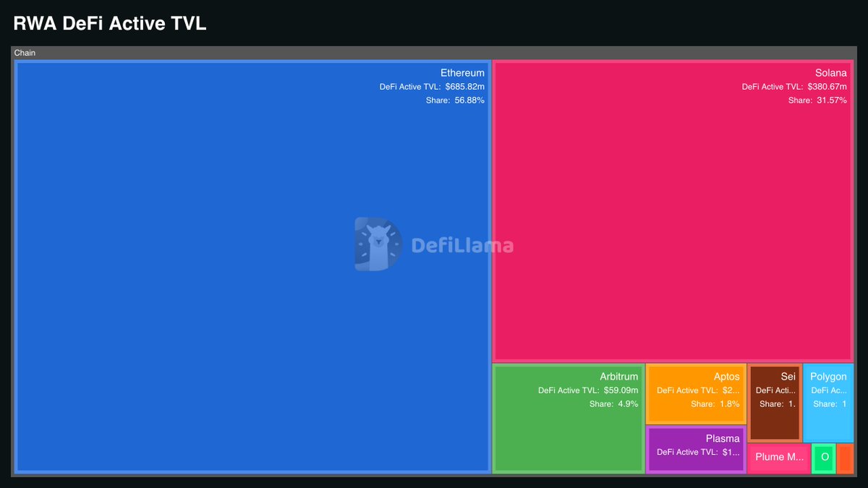868x488 pixels.
Task: Click the Arbitrum green block
Action: coord(569,419)
